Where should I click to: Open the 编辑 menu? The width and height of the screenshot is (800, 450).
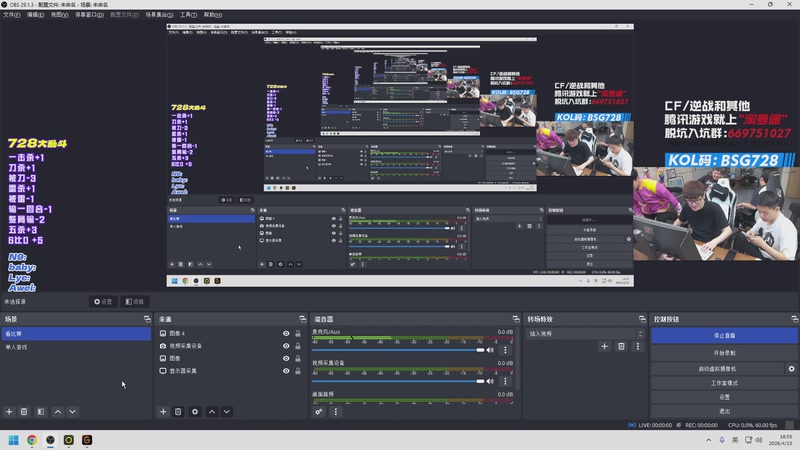[35, 15]
